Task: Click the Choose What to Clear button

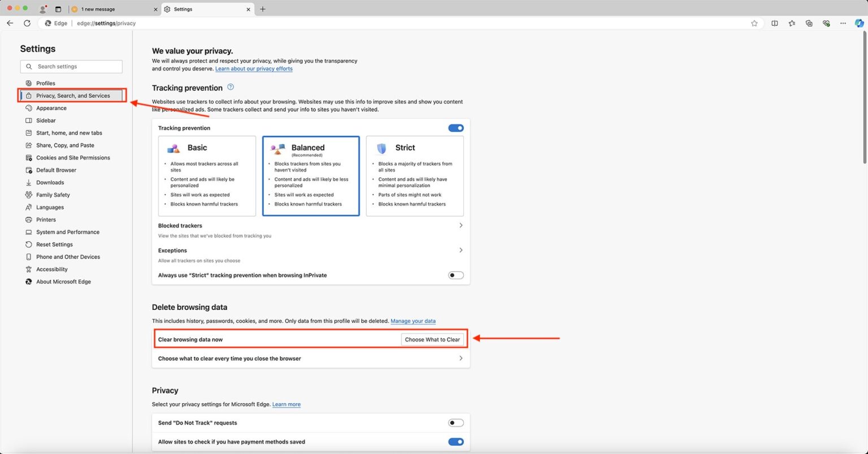Action: click(432, 339)
